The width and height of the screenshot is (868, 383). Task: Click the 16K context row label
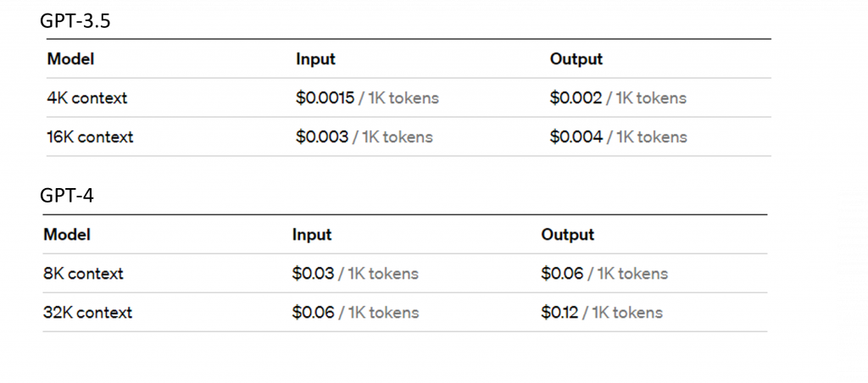point(90,137)
